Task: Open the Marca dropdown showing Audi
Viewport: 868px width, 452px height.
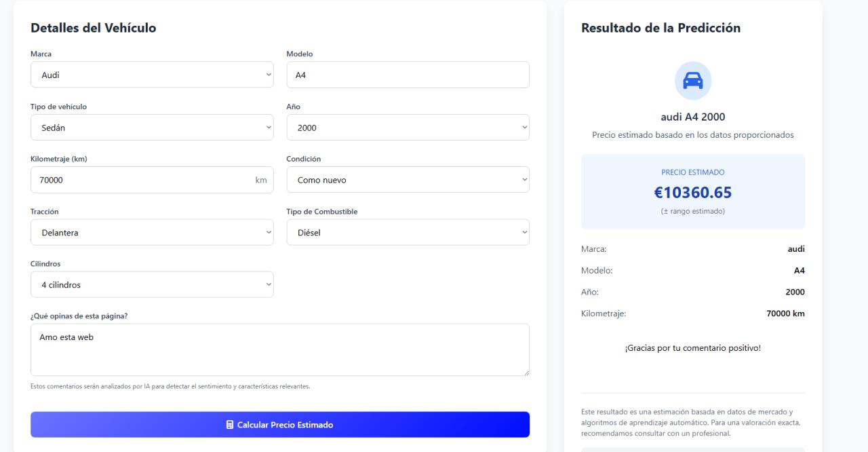Action: click(152, 75)
